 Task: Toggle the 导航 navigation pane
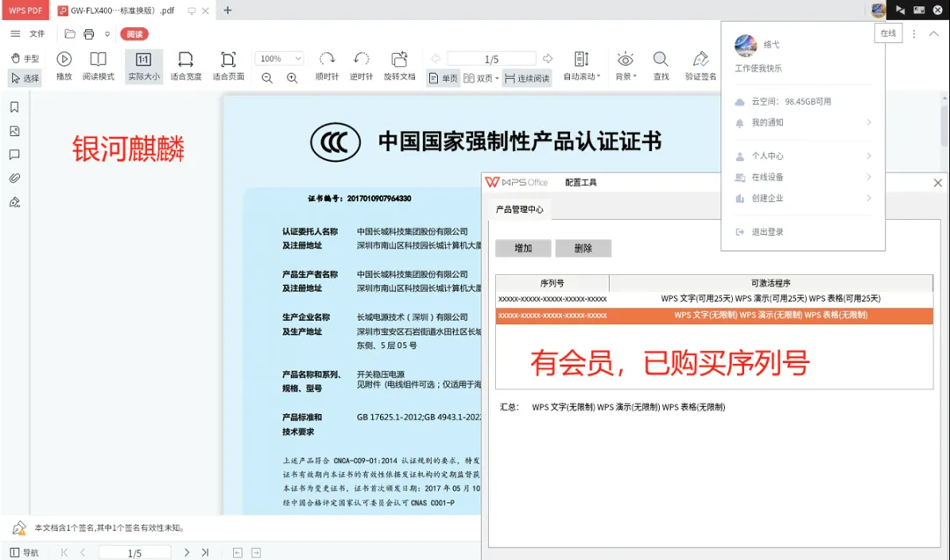(x=25, y=552)
